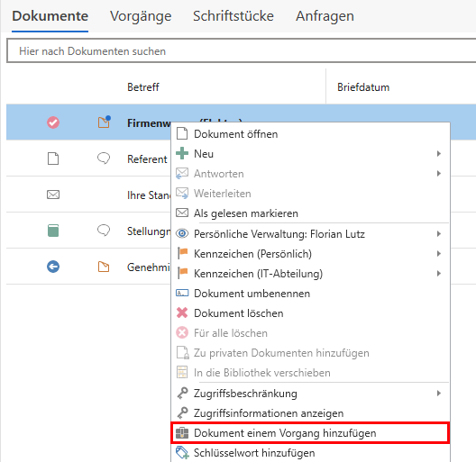Image resolution: width=476 pixels, height=462 pixels.
Task: Click the orange note icon with blue dot
Action: 104,122
